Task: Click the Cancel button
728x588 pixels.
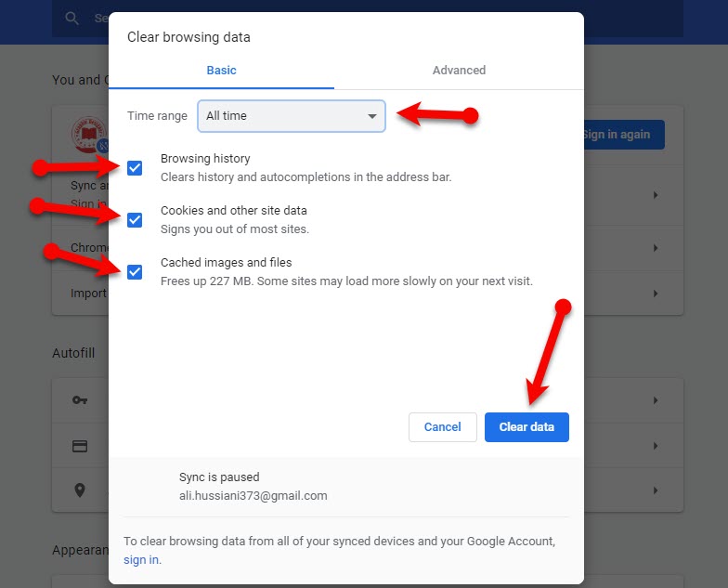Action: 442,427
